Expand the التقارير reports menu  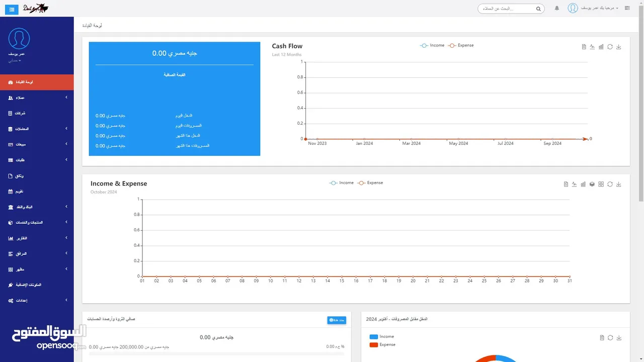click(37, 238)
